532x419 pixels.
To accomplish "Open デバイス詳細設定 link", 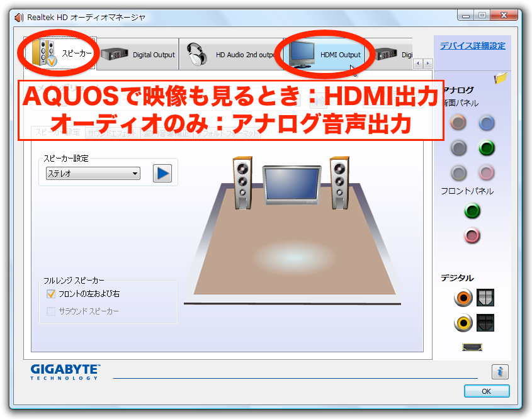I will click(472, 46).
